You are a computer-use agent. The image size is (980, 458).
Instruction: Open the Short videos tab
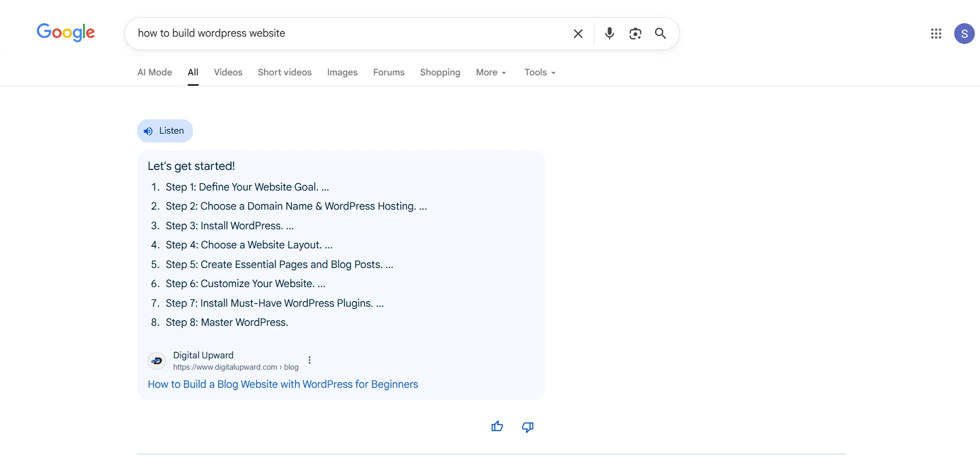point(285,72)
